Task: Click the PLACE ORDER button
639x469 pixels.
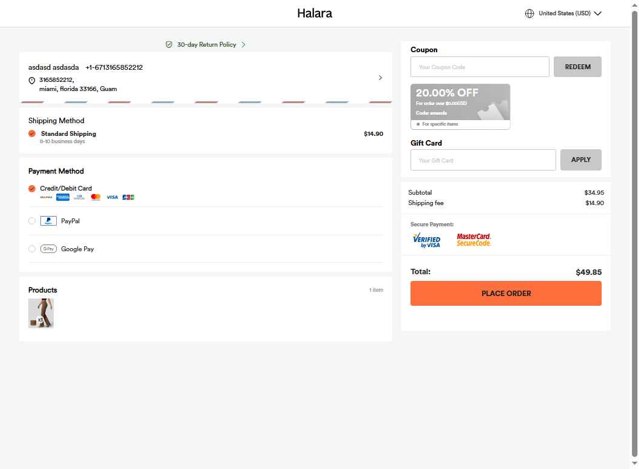Action: pos(506,293)
